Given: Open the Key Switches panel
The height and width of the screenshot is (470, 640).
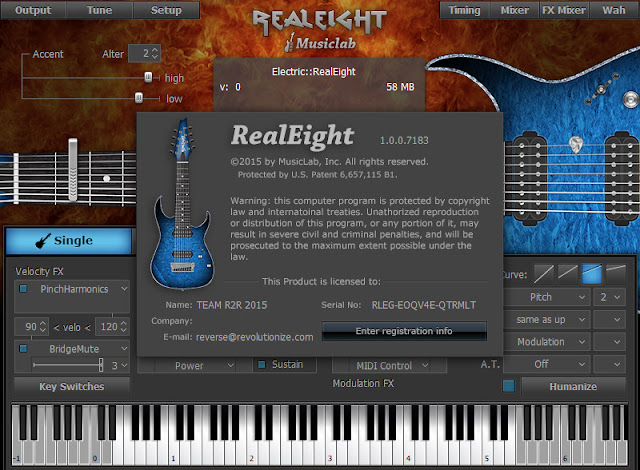Looking at the screenshot, I should pyautogui.click(x=72, y=386).
